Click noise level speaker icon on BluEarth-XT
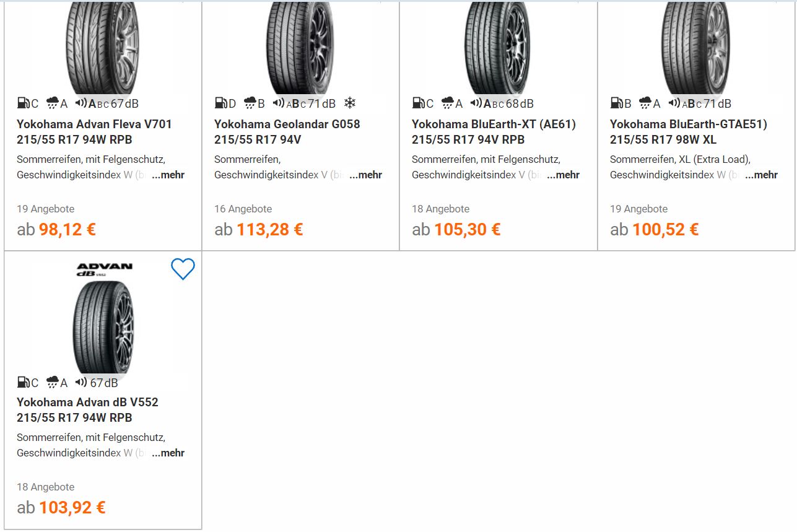 pos(476,103)
